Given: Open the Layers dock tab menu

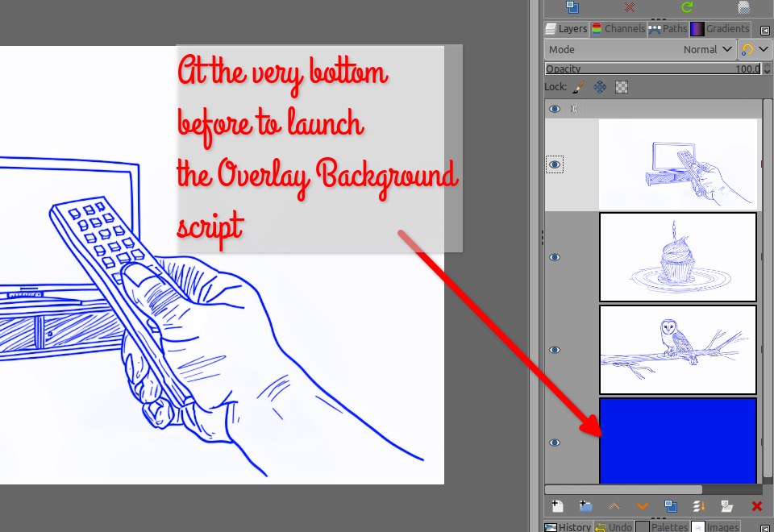Looking at the screenshot, I should pos(765,30).
